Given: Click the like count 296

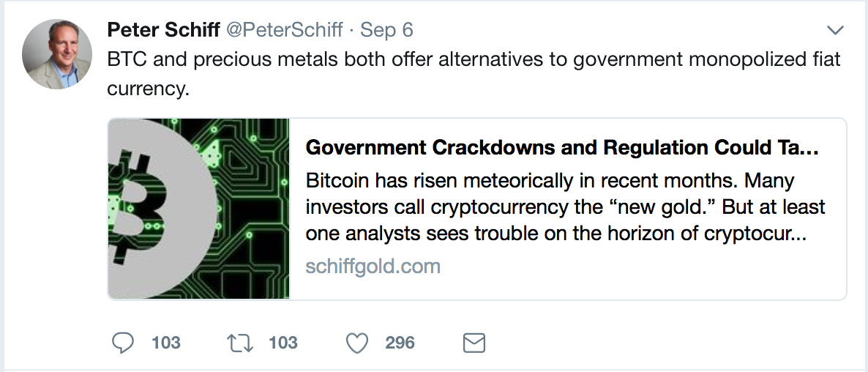Looking at the screenshot, I should click(x=400, y=342).
